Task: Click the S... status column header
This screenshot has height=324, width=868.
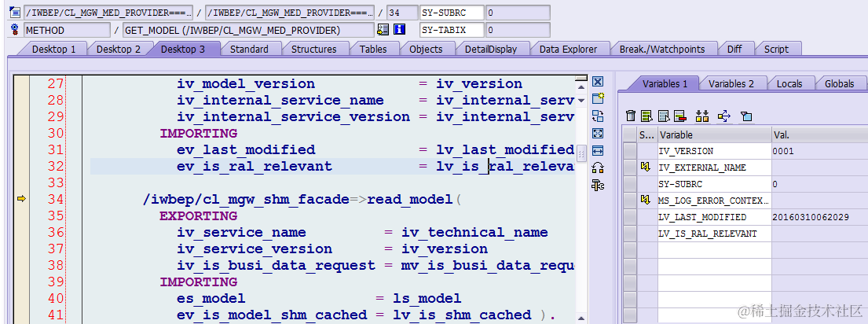Action: coord(647,134)
